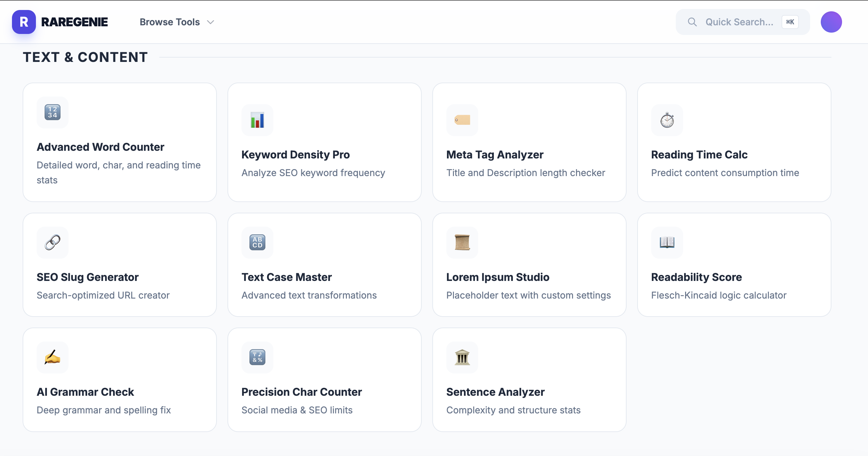Image resolution: width=868 pixels, height=456 pixels.
Task: Click the magnifying glass search icon
Action: (x=692, y=22)
